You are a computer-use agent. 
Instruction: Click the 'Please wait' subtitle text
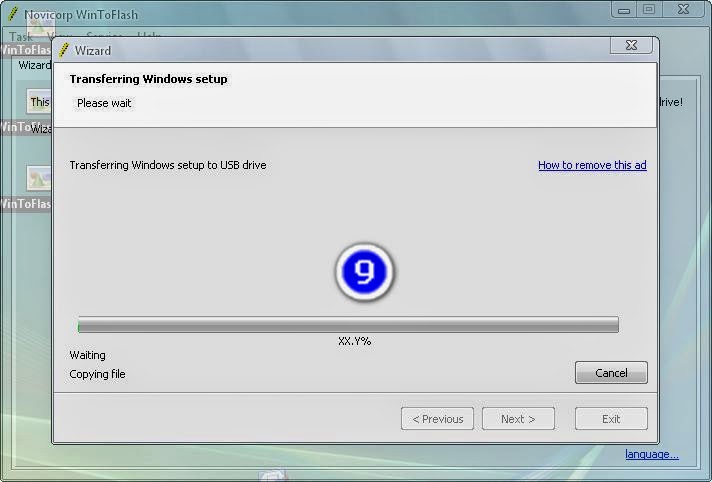tap(104, 103)
